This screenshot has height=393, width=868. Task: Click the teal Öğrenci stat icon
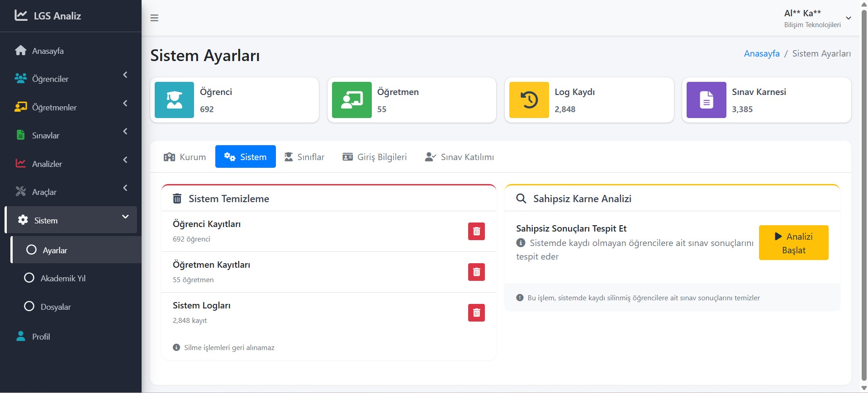pyautogui.click(x=174, y=100)
